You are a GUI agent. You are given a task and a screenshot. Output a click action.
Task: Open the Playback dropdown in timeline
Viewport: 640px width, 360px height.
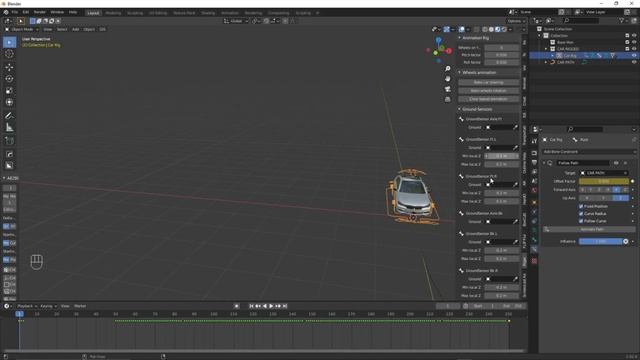(27, 306)
